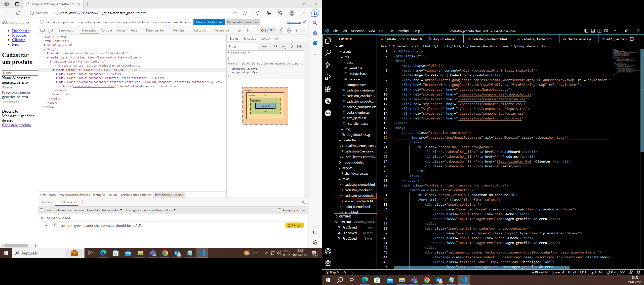Click Definir o diretório raiz button
This screenshot has width=644, height=285.
click(209, 22)
